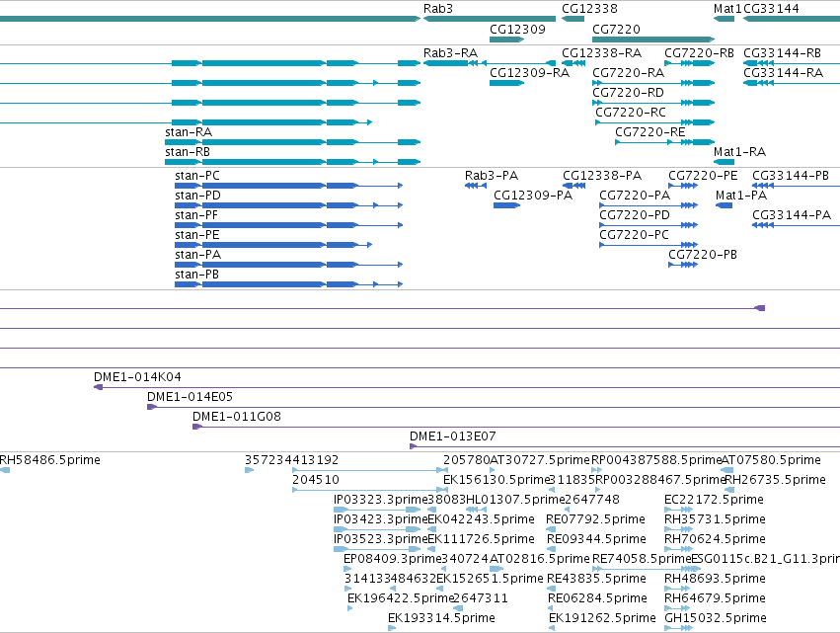Select the RH70624.5prime EST label

[x=716, y=540]
